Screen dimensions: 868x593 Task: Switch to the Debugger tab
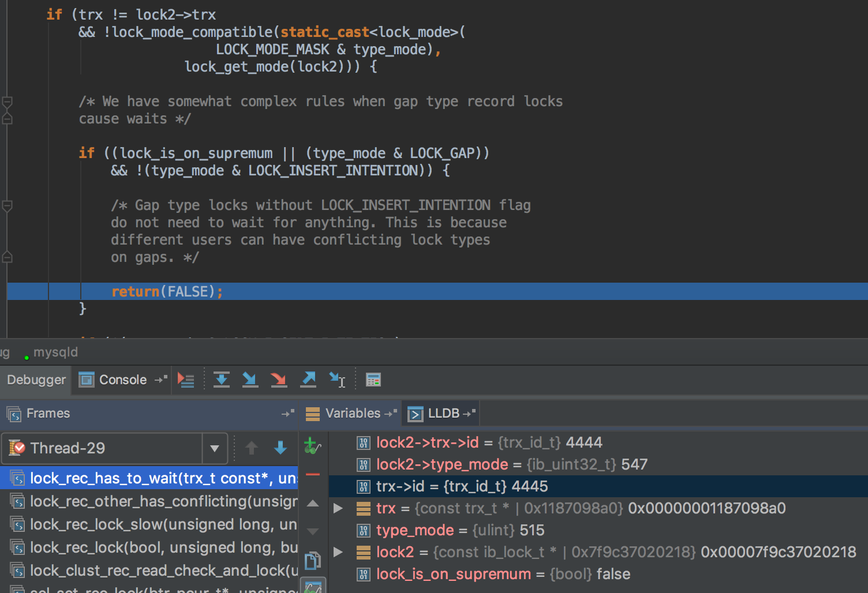[x=36, y=380]
